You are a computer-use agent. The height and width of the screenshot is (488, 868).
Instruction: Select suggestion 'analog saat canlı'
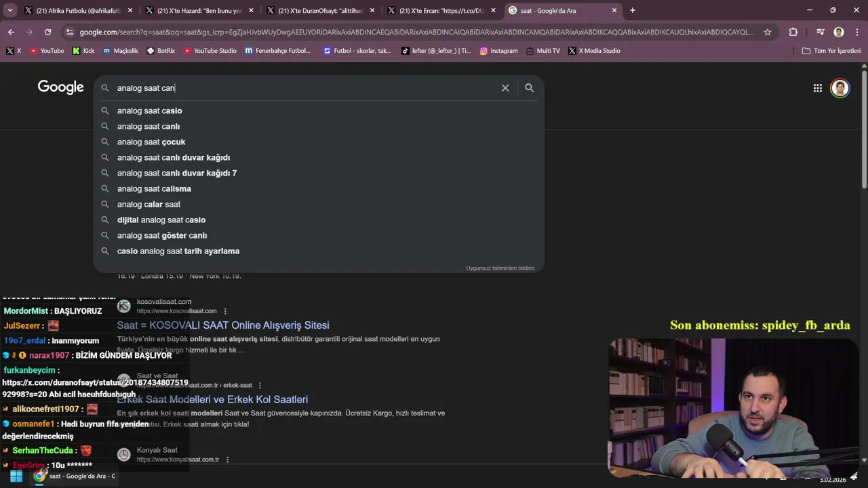click(319, 126)
